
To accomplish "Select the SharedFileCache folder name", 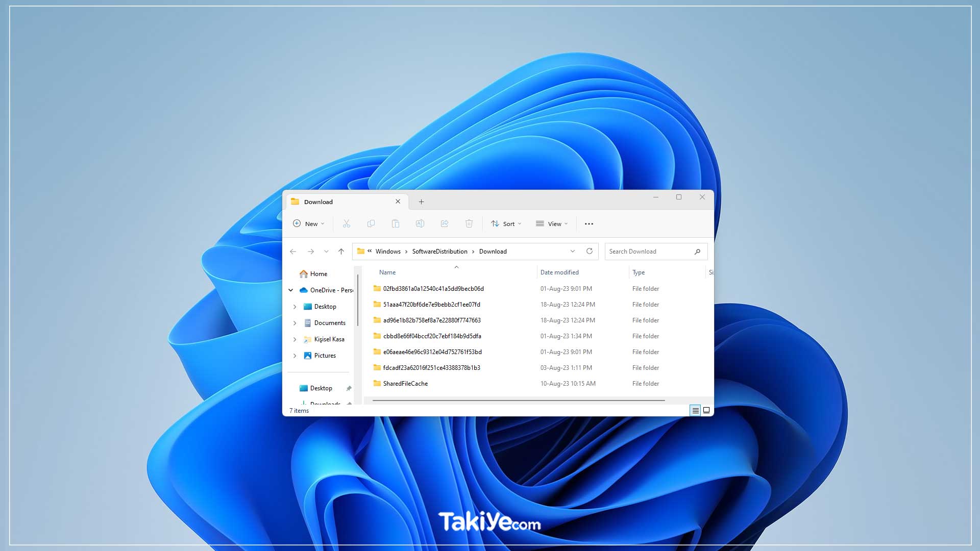I will point(406,384).
